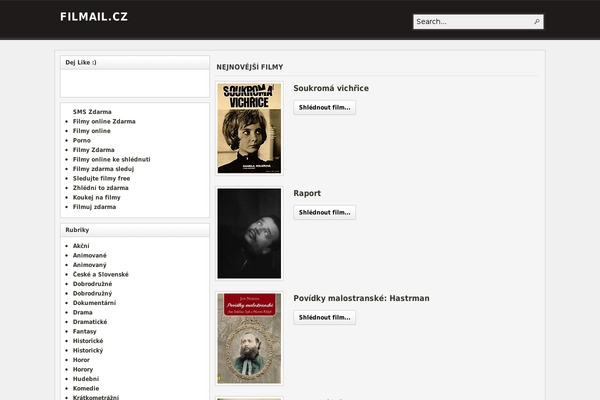
Task: Click the Rubriky panel header
Action: 135,230
